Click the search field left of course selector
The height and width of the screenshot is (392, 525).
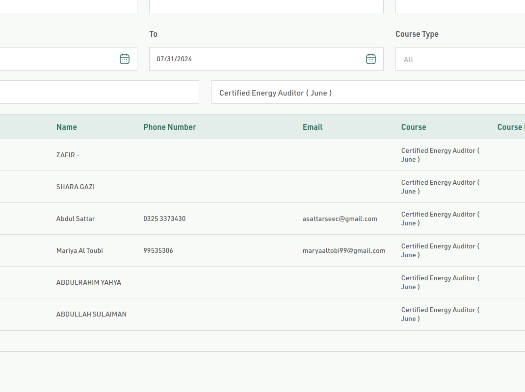pyautogui.click(x=99, y=92)
